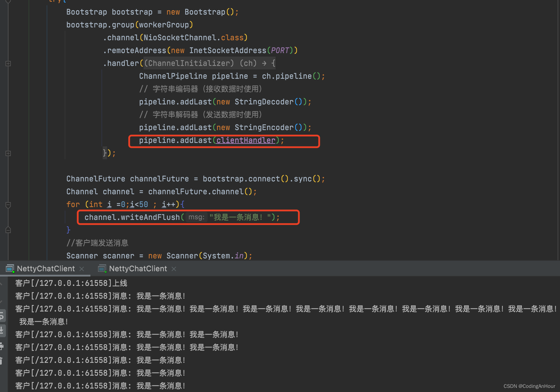
Task: Toggle the gutter fold marker on the }); line
Action: point(8,153)
